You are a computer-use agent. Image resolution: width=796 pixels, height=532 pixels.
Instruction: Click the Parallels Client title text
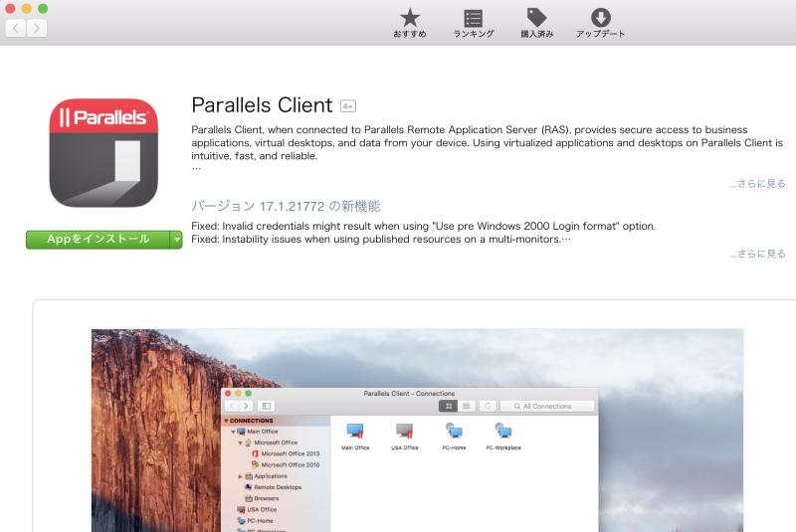tap(262, 105)
